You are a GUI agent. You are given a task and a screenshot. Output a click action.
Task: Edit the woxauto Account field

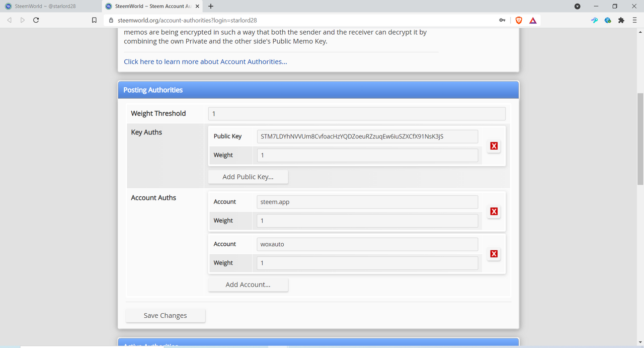[x=367, y=244]
